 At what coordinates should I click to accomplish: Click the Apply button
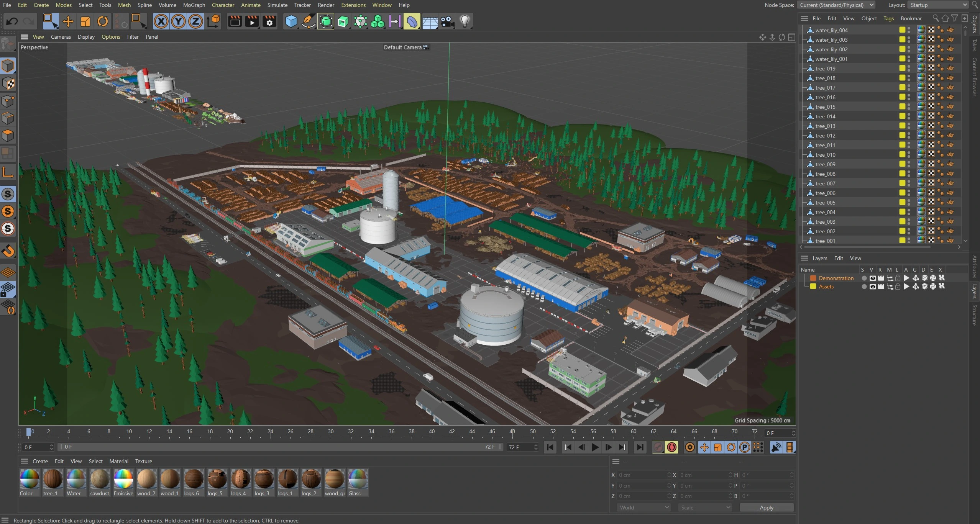tap(766, 507)
